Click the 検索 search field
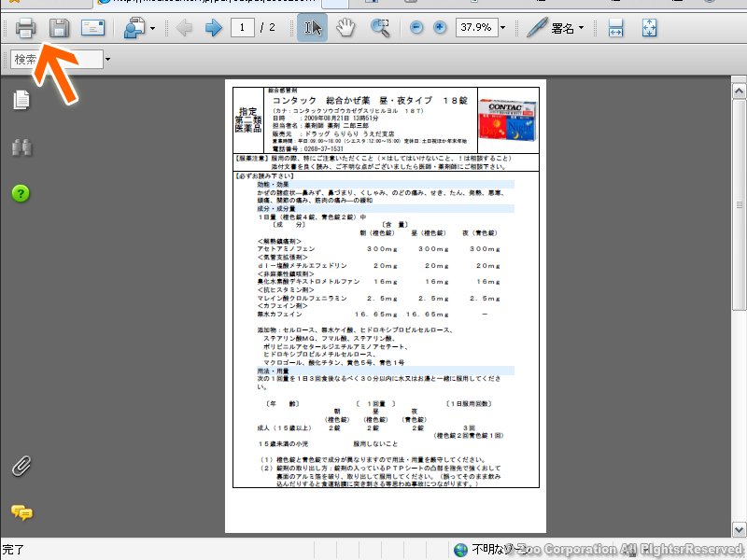This screenshot has height=560, width=747. click(x=57, y=59)
